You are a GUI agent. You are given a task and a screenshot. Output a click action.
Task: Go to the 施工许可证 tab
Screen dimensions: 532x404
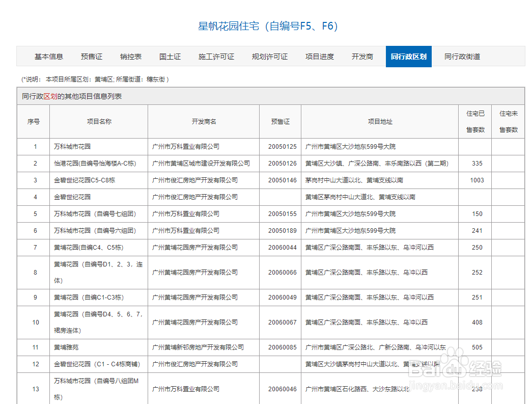tap(216, 57)
